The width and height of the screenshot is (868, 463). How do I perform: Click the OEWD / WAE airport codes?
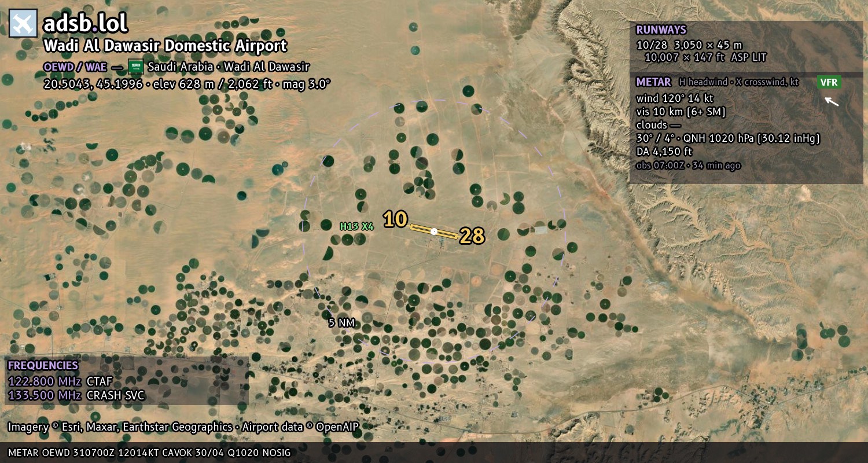(75, 67)
